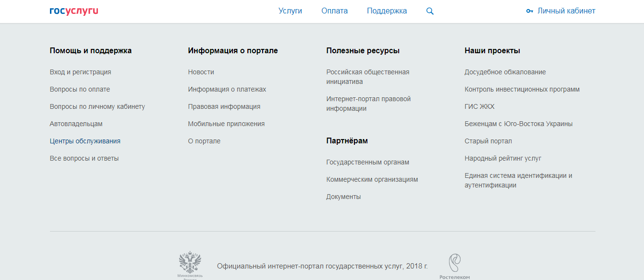Click Мобильные приложения link
This screenshot has height=280, width=644.
[x=226, y=124]
